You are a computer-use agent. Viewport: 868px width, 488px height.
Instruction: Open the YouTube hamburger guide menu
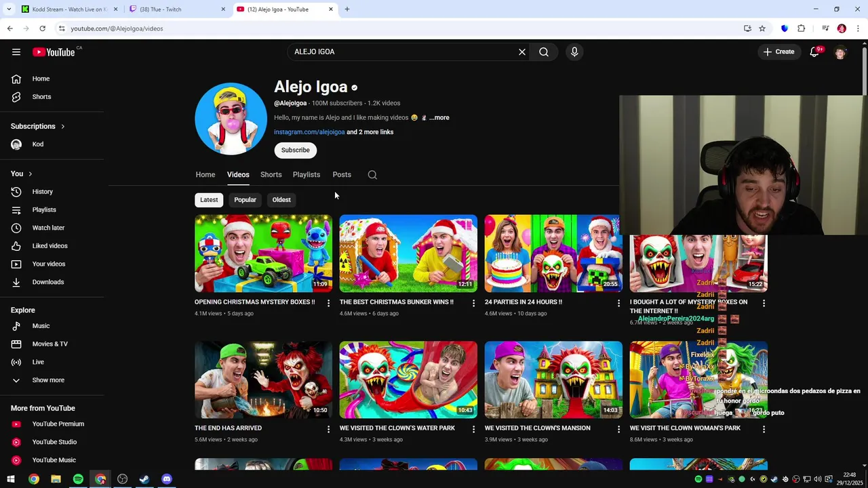[16, 52]
